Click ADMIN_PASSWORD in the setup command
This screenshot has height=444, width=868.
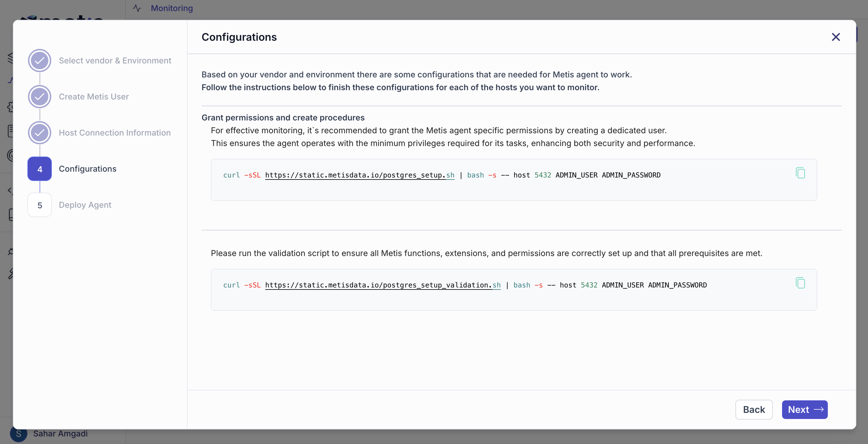coord(631,175)
